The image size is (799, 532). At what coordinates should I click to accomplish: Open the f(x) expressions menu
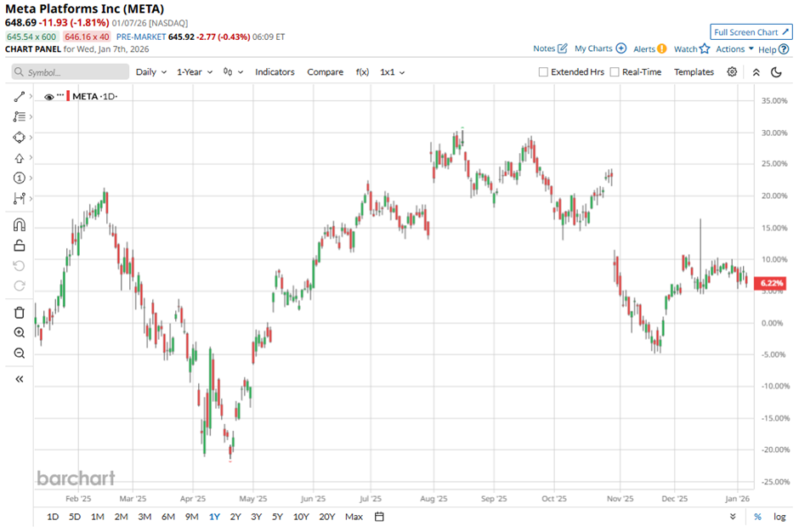coord(362,72)
